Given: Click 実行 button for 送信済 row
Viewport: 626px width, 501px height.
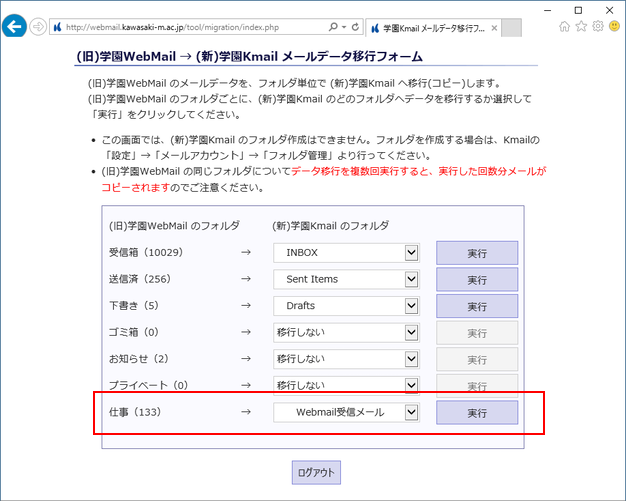Looking at the screenshot, I should (477, 279).
